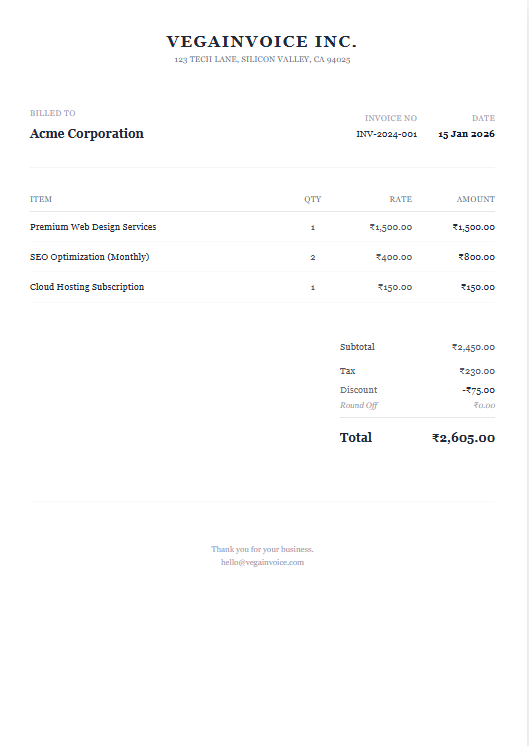Image resolution: width=529 pixels, height=746 pixels.
Task: Click the 'DATE' label
Action: pos(483,118)
